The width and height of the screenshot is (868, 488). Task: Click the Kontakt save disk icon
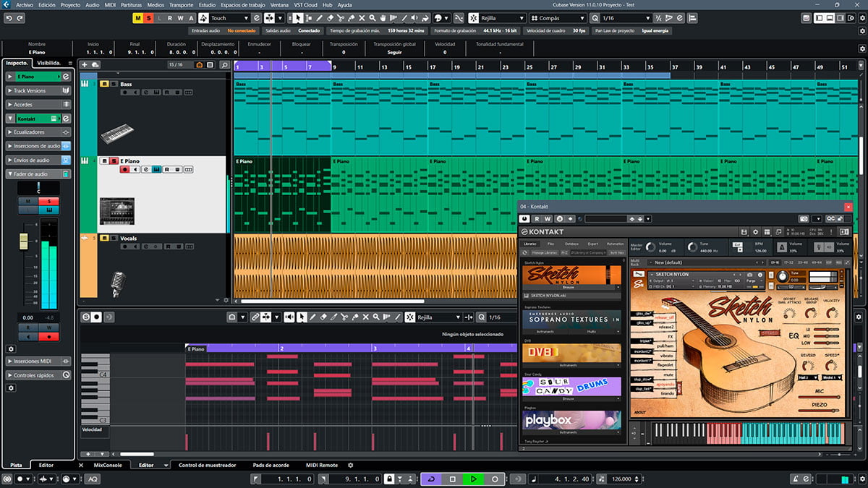[744, 231]
